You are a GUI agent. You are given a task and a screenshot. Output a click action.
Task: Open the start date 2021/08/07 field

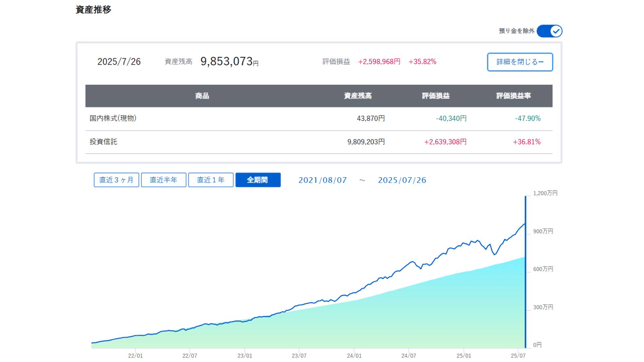pos(323,180)
